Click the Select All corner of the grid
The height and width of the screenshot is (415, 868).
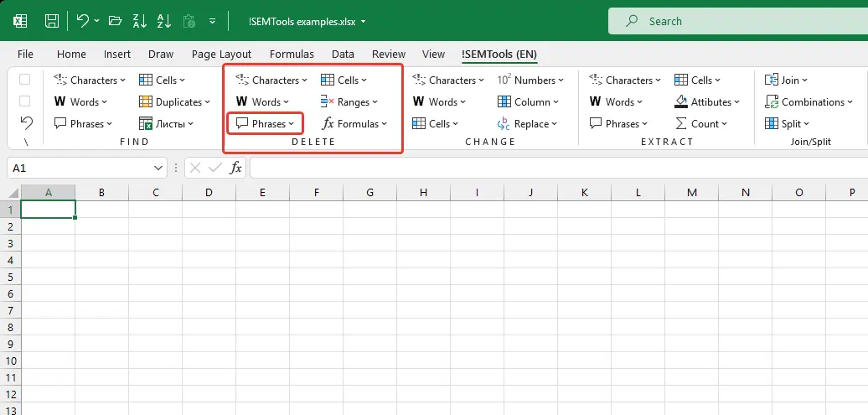11,193
